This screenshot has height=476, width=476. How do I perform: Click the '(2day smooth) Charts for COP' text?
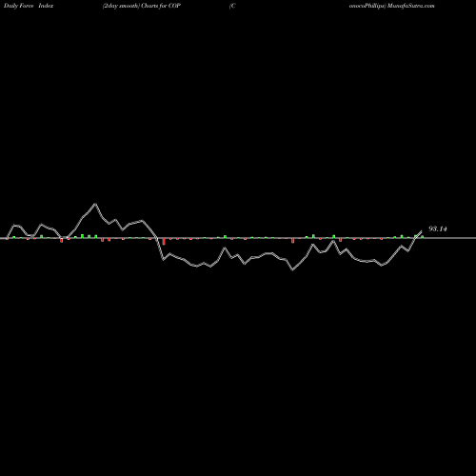point(142,6)
